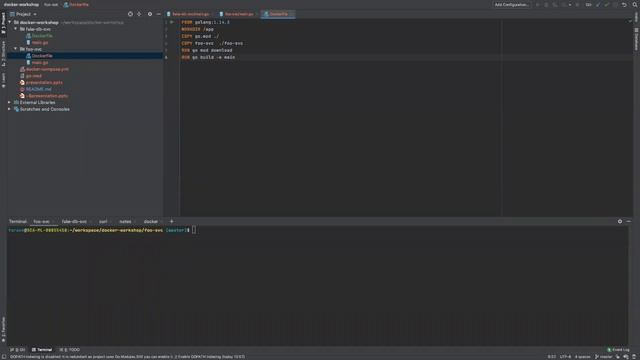Expand External Libraries node
The width and height of the screenshot is (640, 360).
(x=9, y=102)
